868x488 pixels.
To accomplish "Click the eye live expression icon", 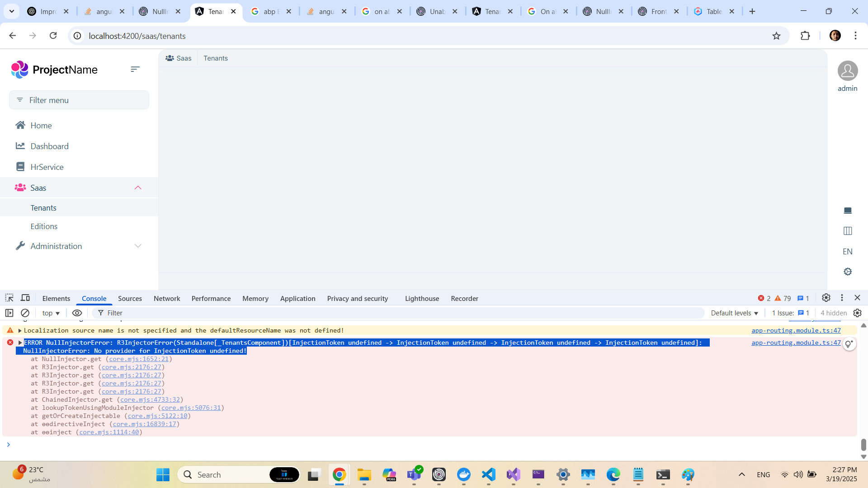I will [x=77, y=313].
